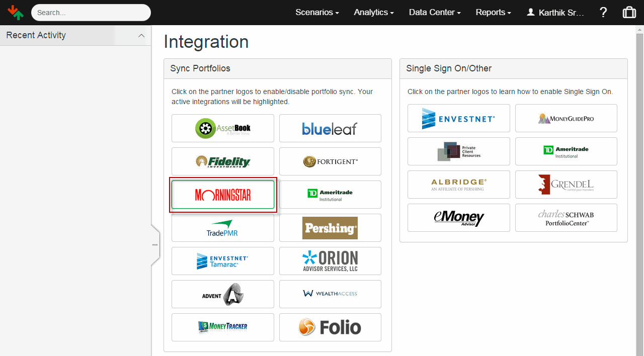The width and height of the screenshot is (644, 356).
Task: Click the app logo with red and green arrows
Action: [16, 13]
